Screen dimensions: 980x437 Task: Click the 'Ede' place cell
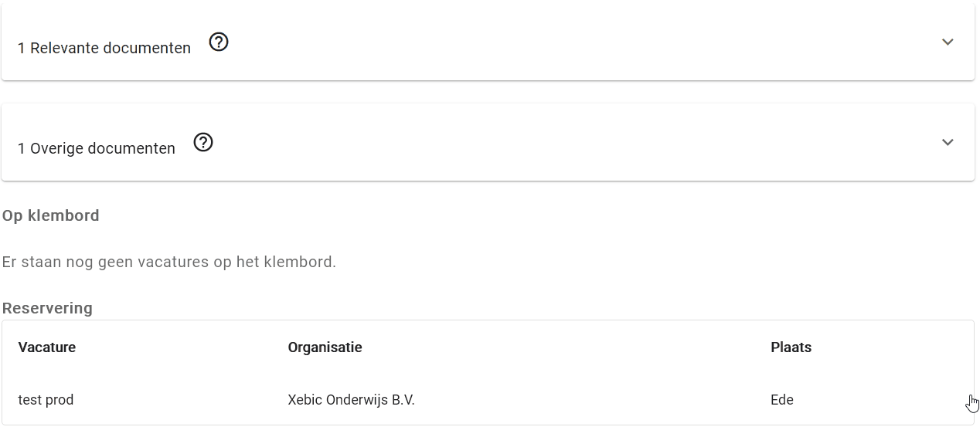782,400
